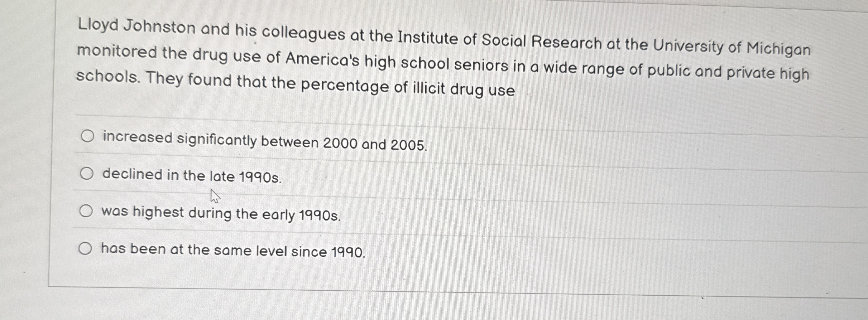Select the radio button for "has been at the same level since 1990"

click(x=85, y=248)
